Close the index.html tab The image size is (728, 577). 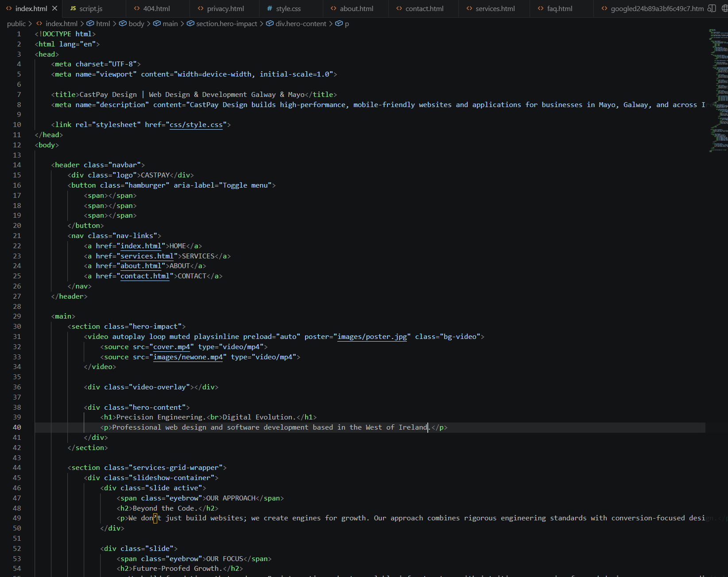click(x=54, y=8)
